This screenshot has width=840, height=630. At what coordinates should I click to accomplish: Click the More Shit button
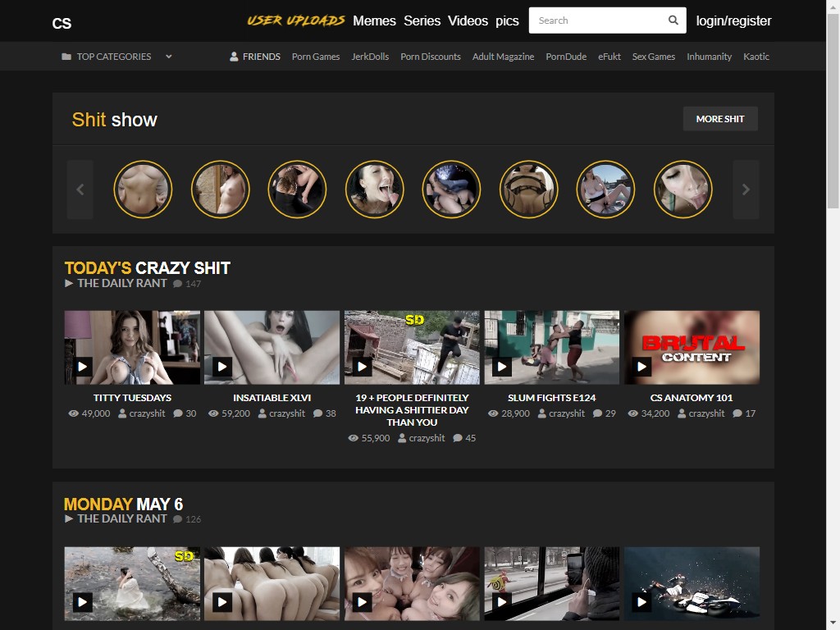[719, 119]
